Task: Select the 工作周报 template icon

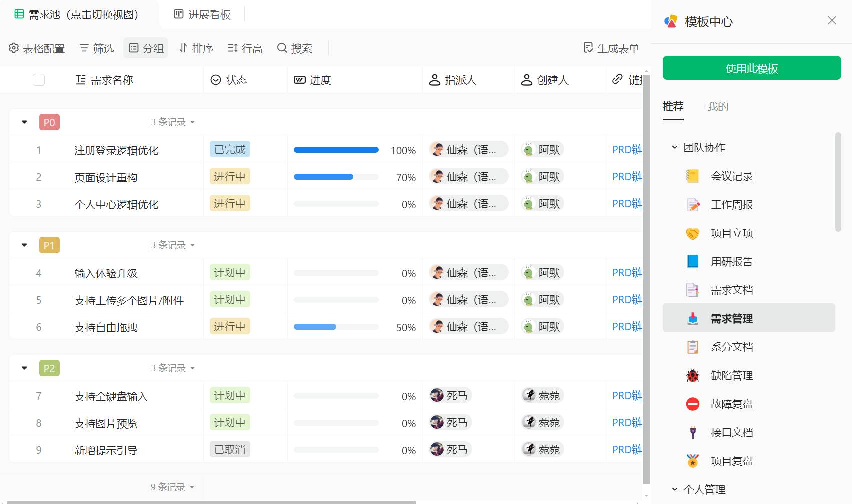Action: click(692, 204)
